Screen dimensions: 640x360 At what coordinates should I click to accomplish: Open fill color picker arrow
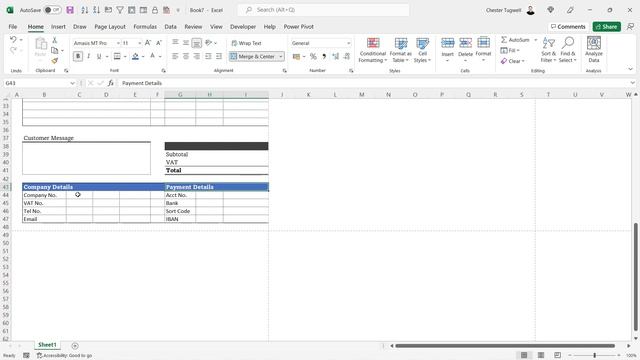click(143, 56)
